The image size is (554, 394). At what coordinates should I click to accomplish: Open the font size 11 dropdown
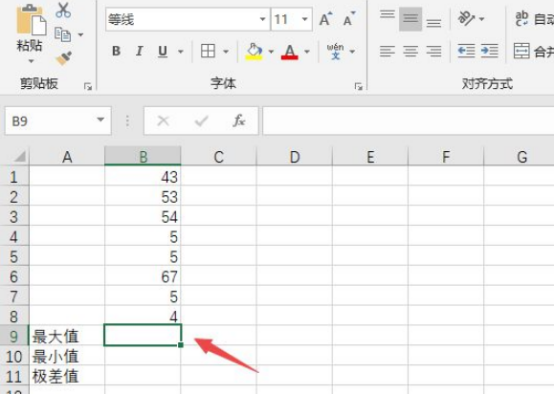tap(305, 19)
